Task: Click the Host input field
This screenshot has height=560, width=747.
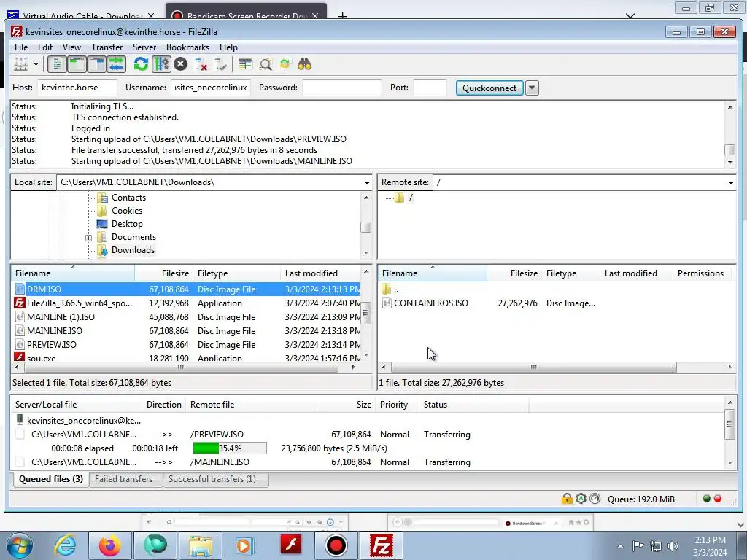Action: tap(77, 87)
